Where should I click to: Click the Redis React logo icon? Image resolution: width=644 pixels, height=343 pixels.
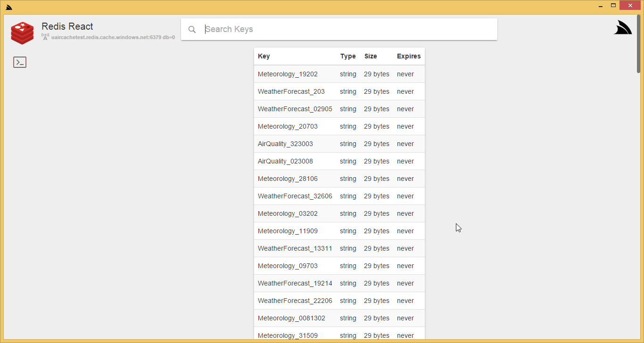coord(22,33)
